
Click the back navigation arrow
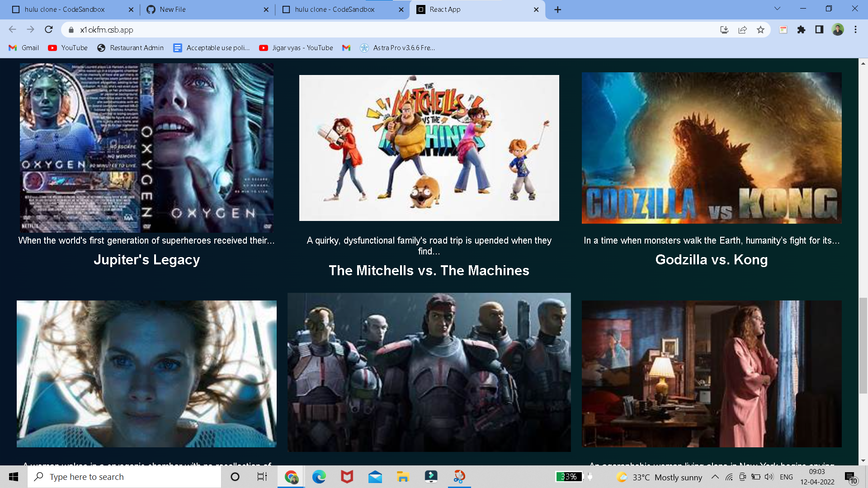[12, 30]
